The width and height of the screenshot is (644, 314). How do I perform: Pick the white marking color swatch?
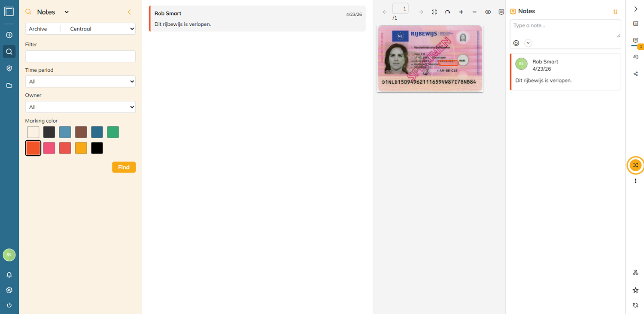tap(33, 132)
